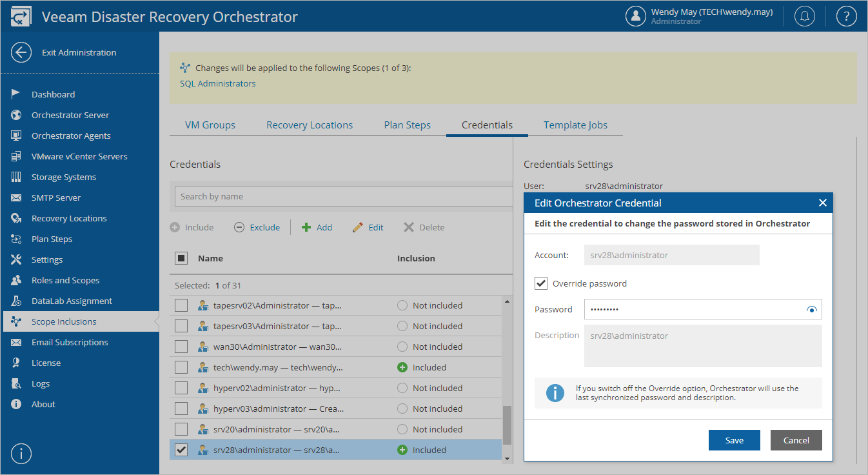The height and width of the screenshot is (475, 868).
Task: Check the wan30\Administrator row checkbox
Action: pyautogui.click(x=181, y=347)
